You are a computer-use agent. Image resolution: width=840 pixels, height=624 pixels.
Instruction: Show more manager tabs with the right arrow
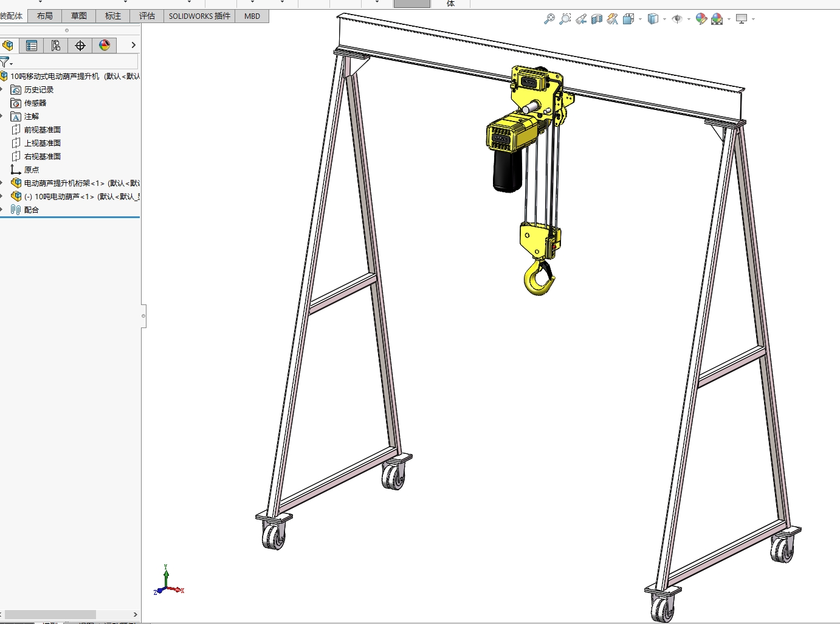134,45
